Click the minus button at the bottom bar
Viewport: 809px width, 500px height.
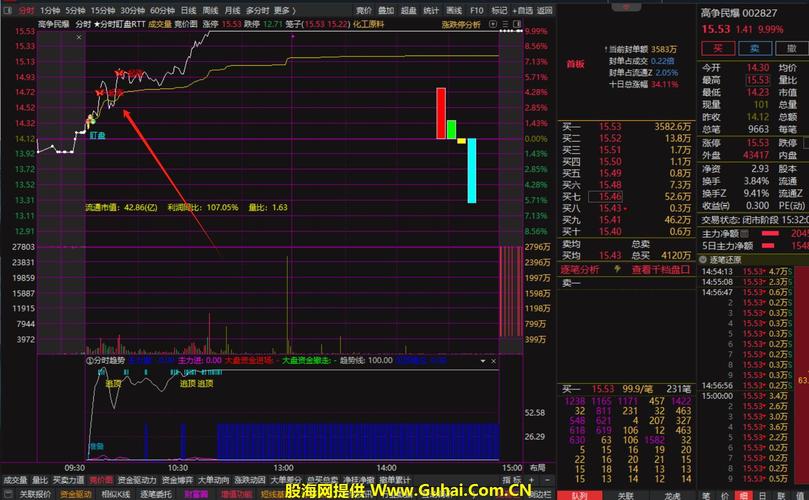tap(547, 480)
